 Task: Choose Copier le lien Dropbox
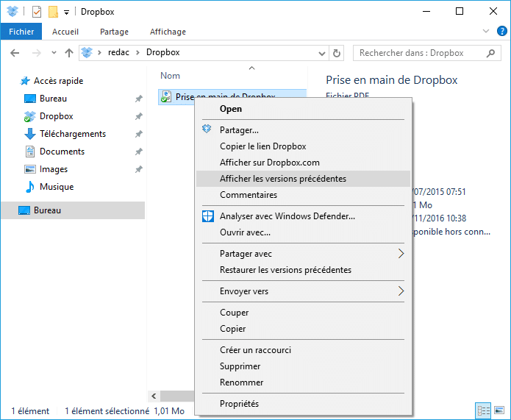click(303, 146)
